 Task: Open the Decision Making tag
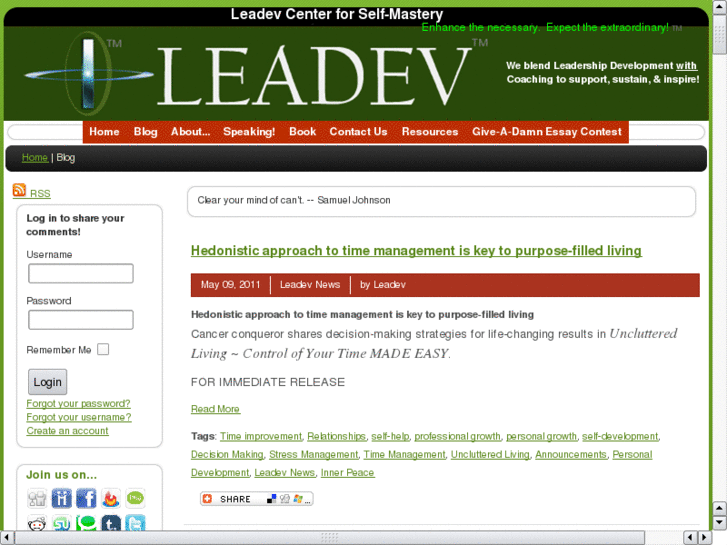[227, 454]
